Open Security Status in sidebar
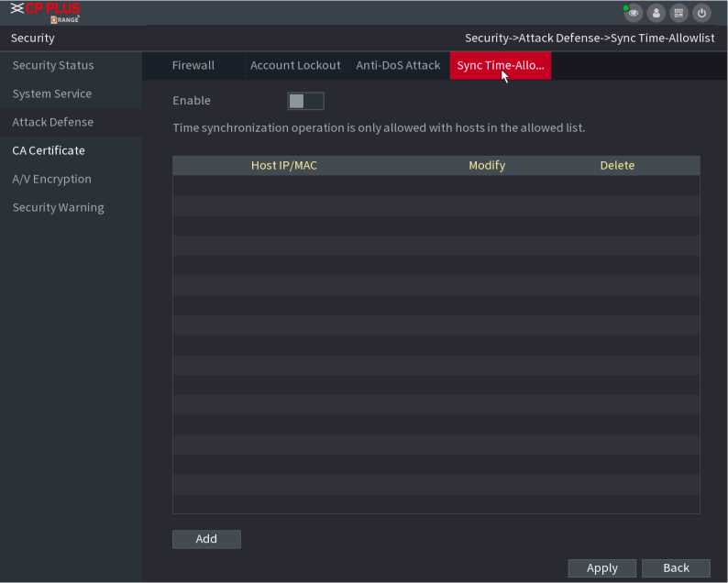This screenshot has width=728, height=583. point(53,66)
